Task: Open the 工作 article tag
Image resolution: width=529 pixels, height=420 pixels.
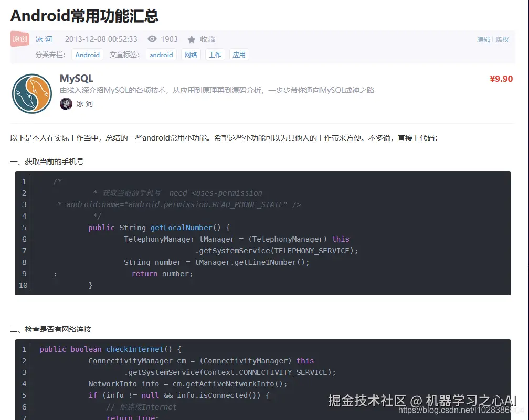Action: (215, 55)
